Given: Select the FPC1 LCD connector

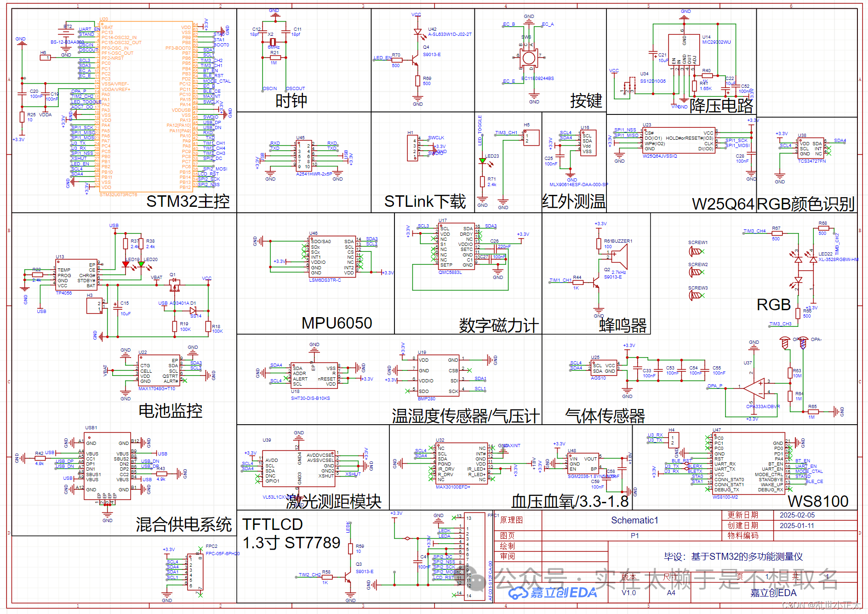Looking at the screenshot, I should (474, 555).
